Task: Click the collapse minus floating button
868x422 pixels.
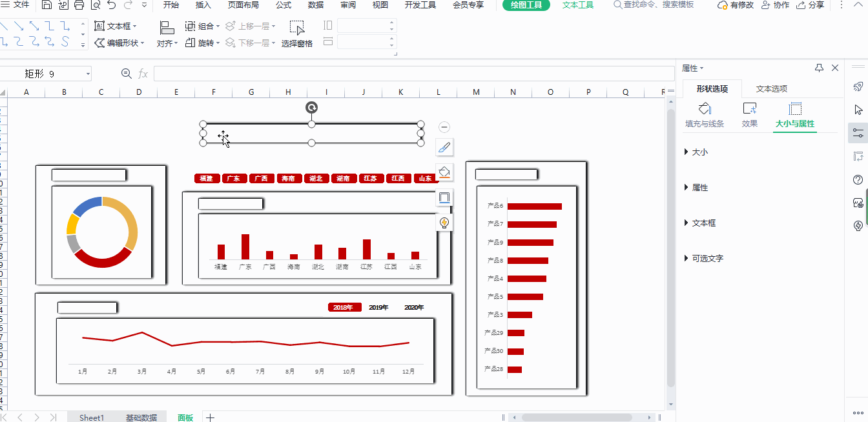Action: click(444, 127)
